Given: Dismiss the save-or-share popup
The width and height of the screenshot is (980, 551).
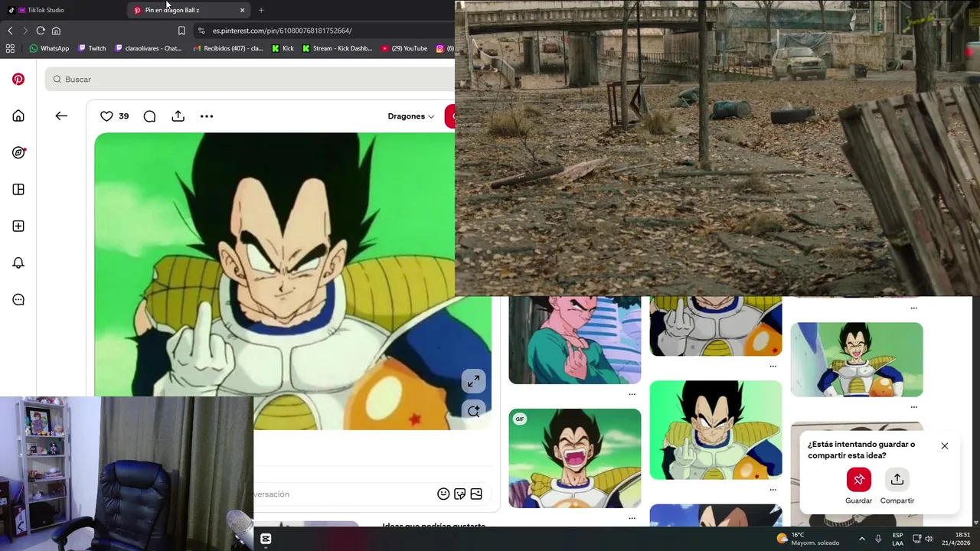Looking at the screenshot, I should pos(945,446).
